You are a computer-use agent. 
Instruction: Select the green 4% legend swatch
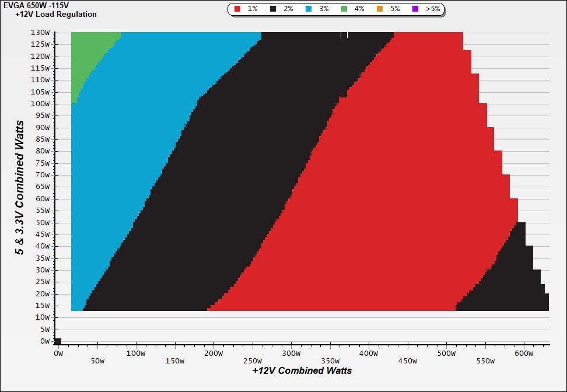point(344,9)
